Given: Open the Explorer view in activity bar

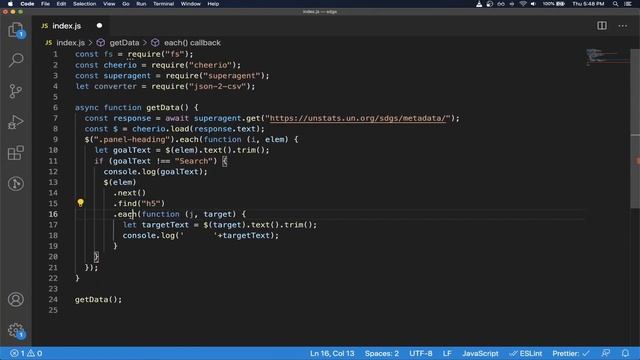Looking at the screenshot, I should [16, 30].
